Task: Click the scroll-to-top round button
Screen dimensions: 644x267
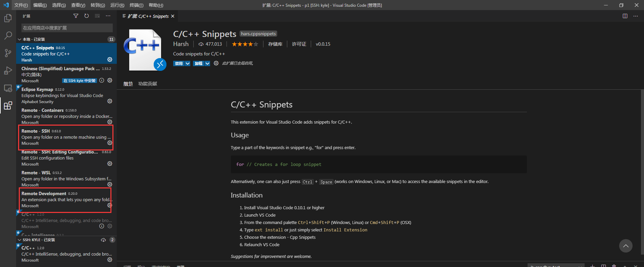Action: [626, 246]
